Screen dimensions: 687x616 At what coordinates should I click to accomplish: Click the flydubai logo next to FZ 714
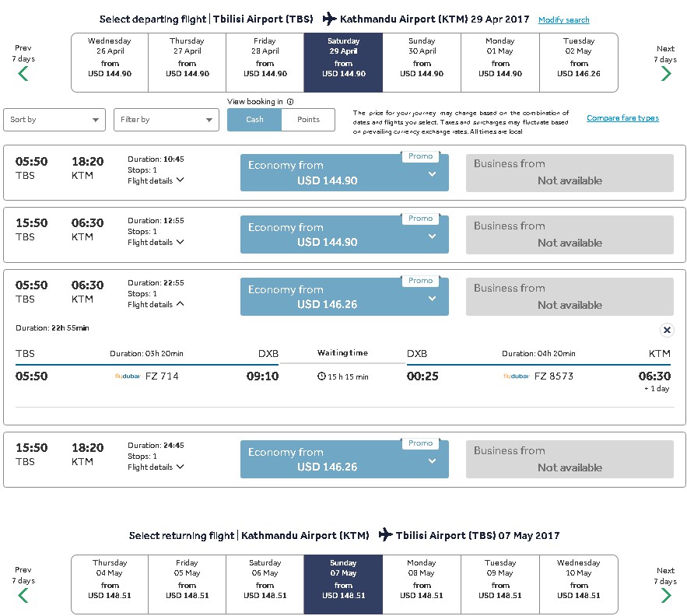click(128, 376)
